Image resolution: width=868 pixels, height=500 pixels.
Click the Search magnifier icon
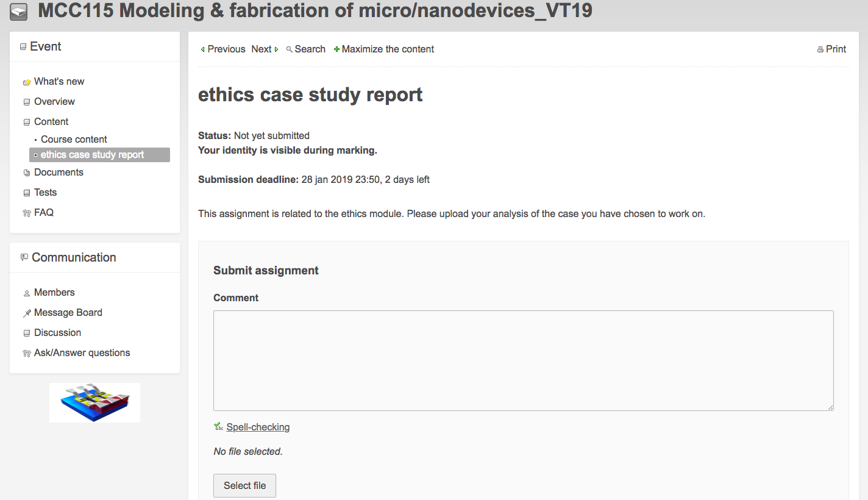[290, 49]
